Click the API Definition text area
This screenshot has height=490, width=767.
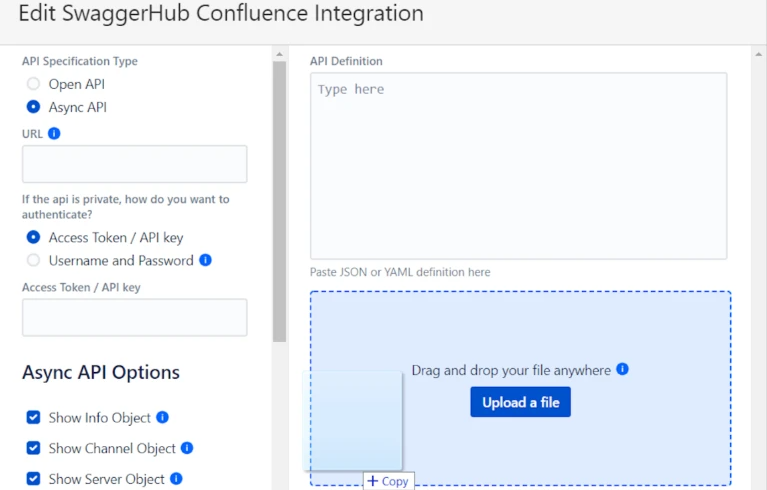pos(519,166)
